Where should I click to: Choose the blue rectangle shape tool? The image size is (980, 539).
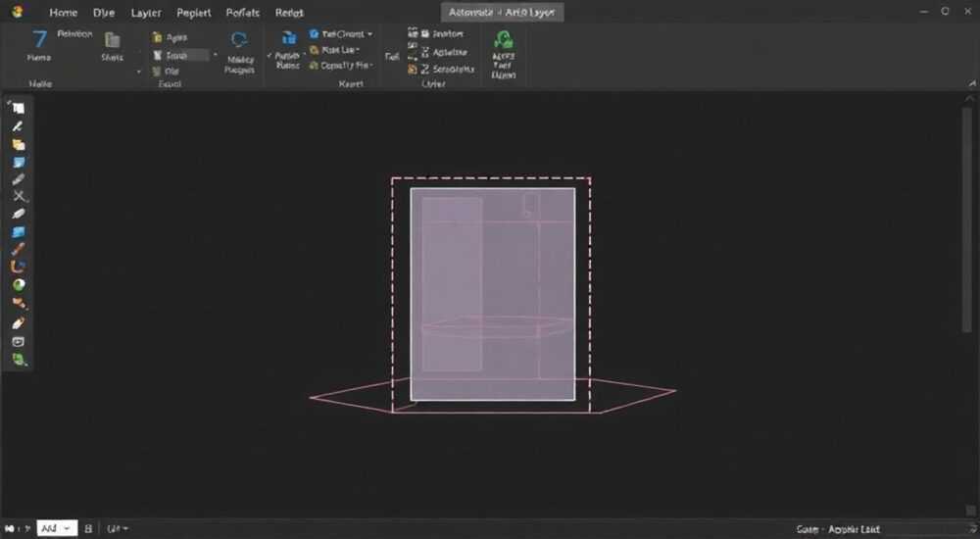click(x=19, y=232)
